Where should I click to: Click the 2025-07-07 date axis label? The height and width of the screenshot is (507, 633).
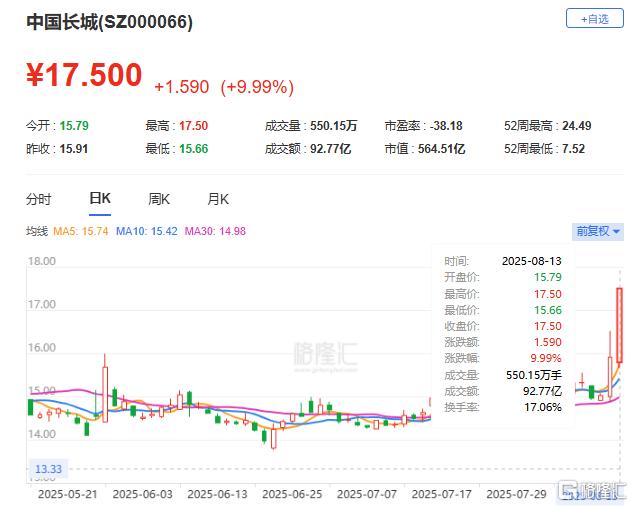coord(367,494)
